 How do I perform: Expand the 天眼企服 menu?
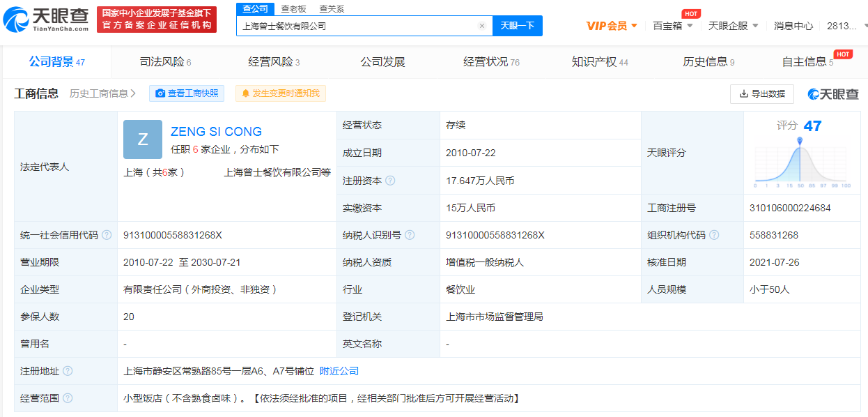tap(733, 26)
